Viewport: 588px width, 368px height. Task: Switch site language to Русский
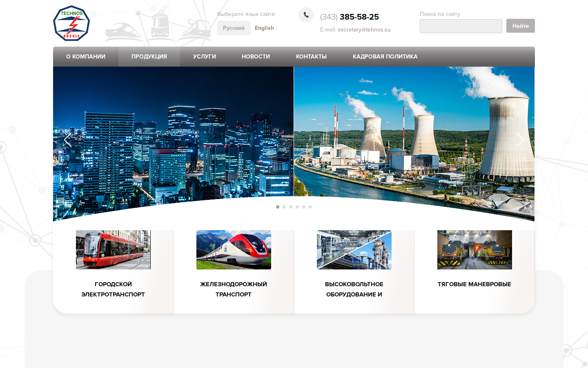click(x=234, y=28)
